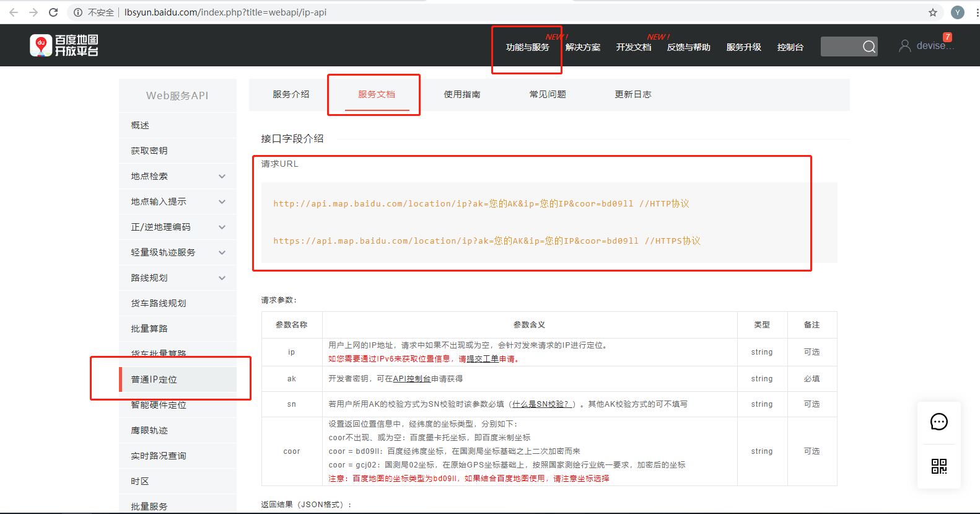This screenshot has width=980, height=514.
Task: Click the sn parameter name cell
Action: click(292, 404)
